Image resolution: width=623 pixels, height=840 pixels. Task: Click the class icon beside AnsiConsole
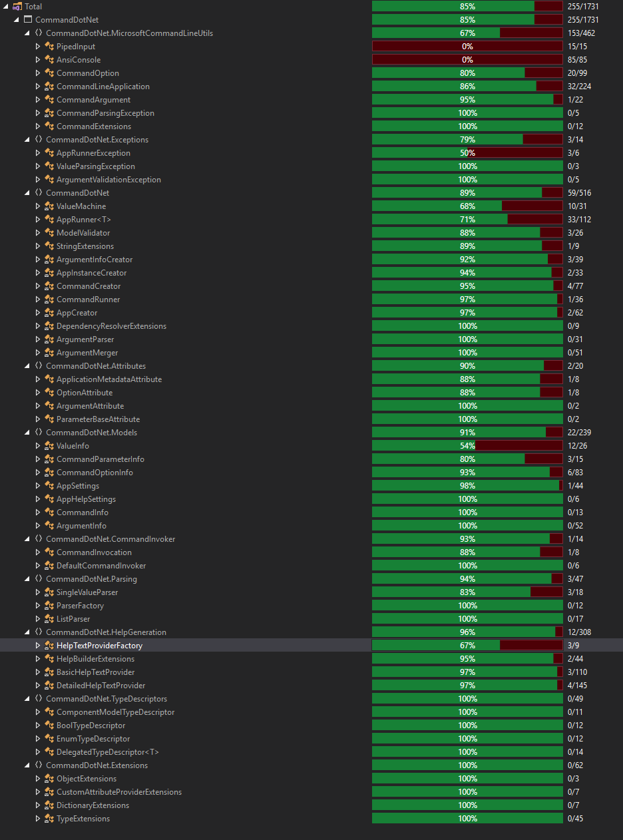tap(49, 59)
